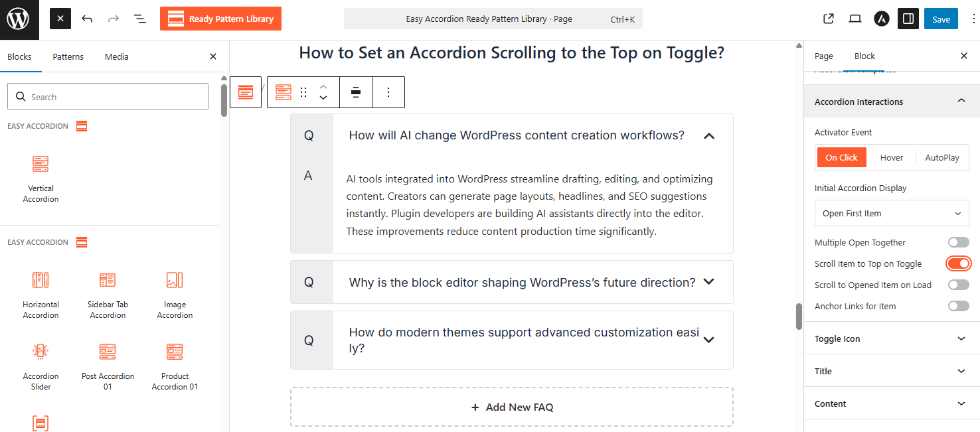Viewport: 980px width, 432px height.
Task: Open the document overview list icon
Action: (x=140, y=19)
